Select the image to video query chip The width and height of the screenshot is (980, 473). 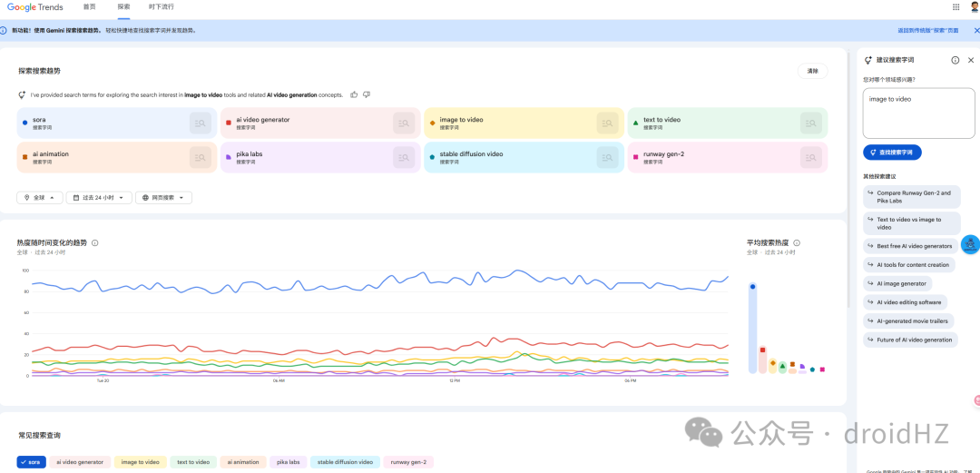point(140,462)
